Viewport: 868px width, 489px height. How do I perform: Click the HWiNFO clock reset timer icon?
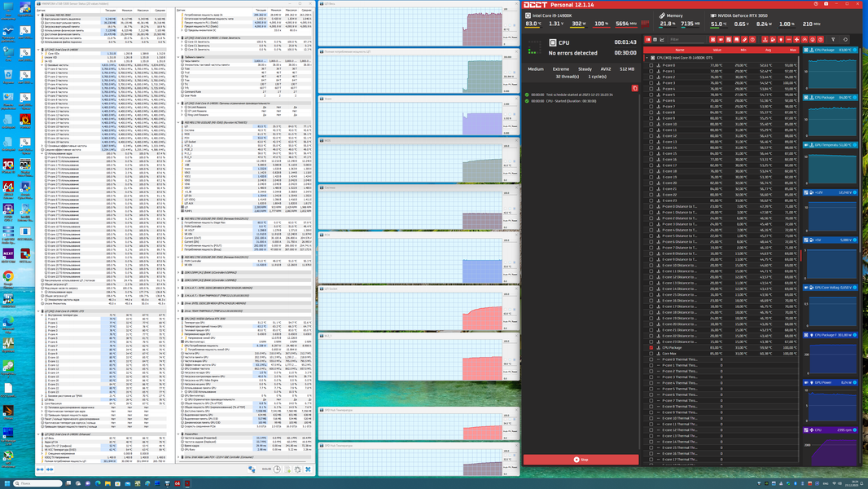point(277,469)
